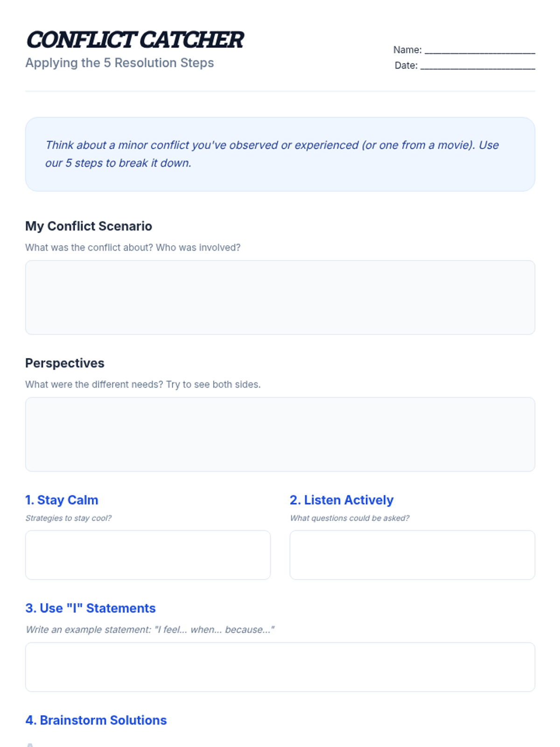This screenshot has height=747, width=560.
Task: Click the '3. Use "I" Statements' heading
Action: [x=91, y=608]
